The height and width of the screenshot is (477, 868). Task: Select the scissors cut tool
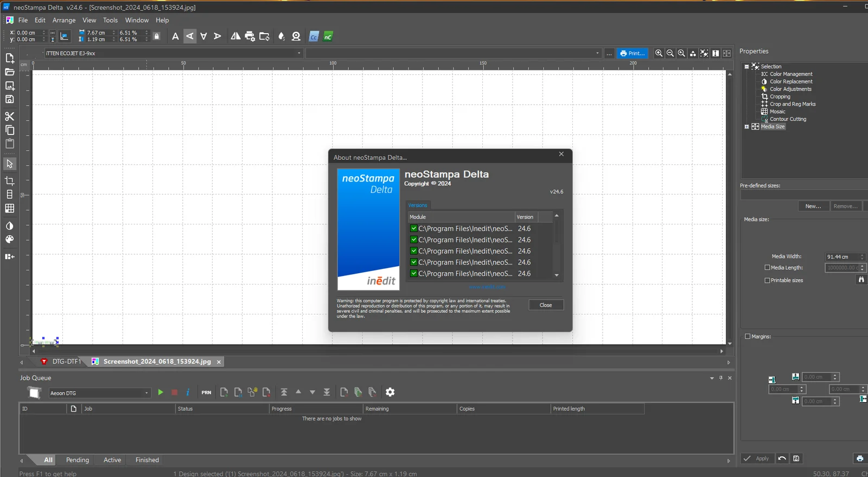coord(9,117)
